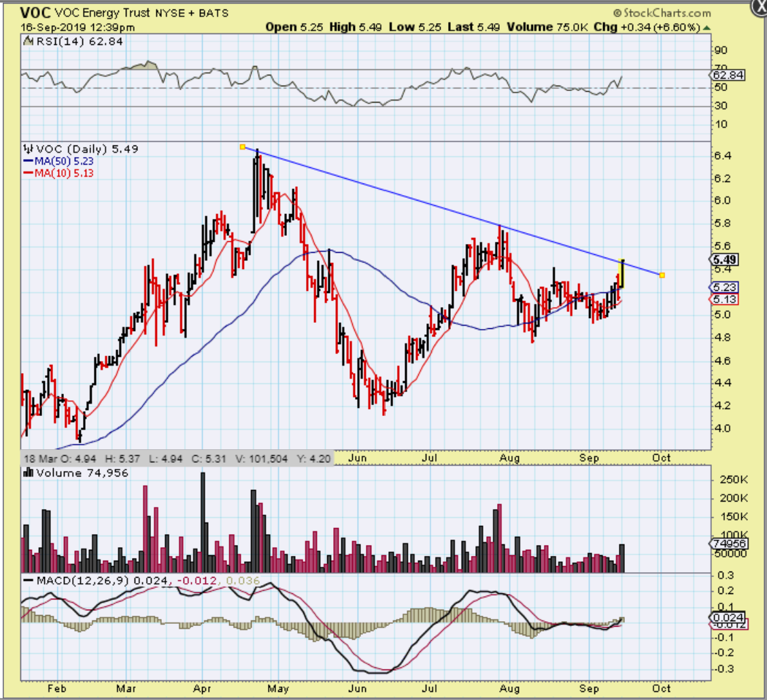
Task: Click the High 5.49 value in header
Action: tap(355, 27)
